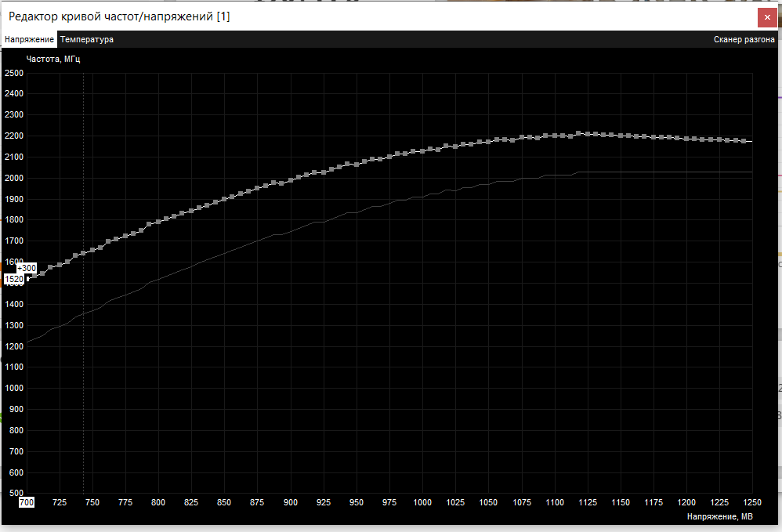Screen dimensions: 782x532
Task: Close the curve editor window
Action: pos(767,17)
